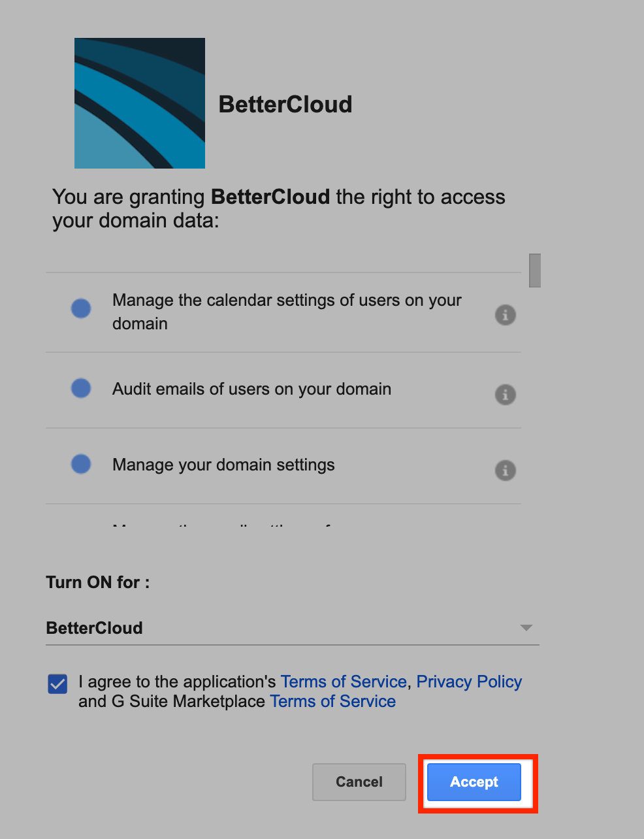The height and width of the screenshot is (839, 644).
Task: Click the BetterCloud app logo icon
Action: (x=139, y=103)
